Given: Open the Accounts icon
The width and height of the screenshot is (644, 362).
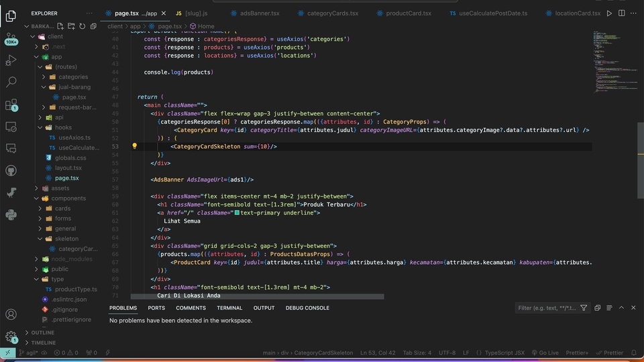Looking at the screenshot, I should click(x=11, y=314).
